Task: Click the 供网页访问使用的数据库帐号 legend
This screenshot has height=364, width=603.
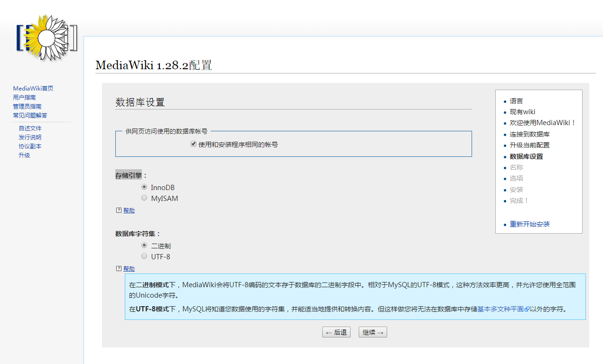Action: click(166, 131)
